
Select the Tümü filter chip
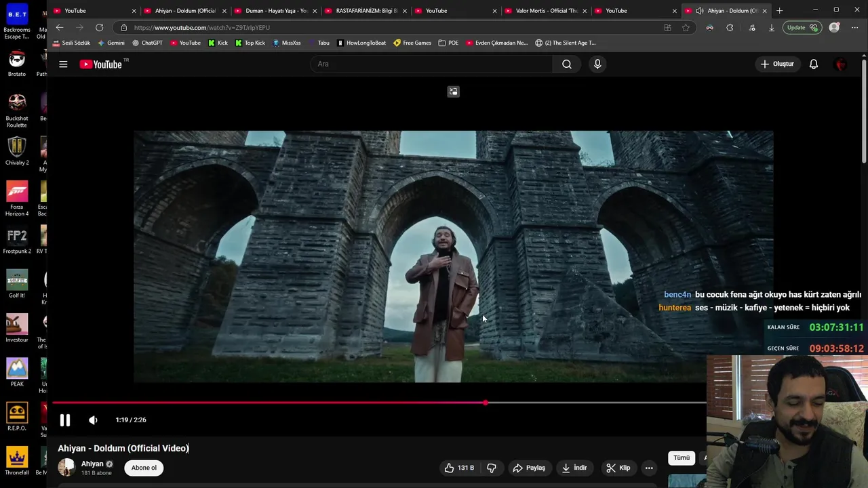(682, 458)
